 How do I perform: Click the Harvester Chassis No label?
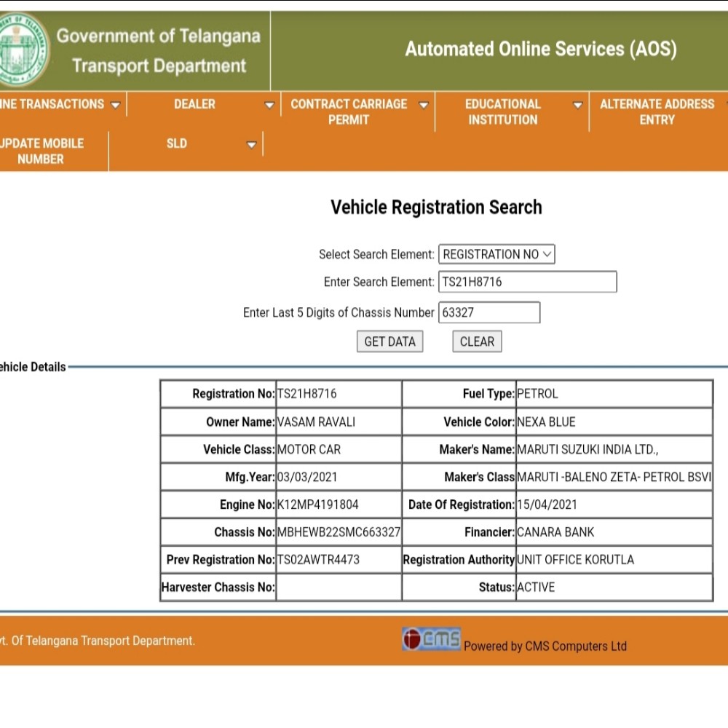(218, 587)
